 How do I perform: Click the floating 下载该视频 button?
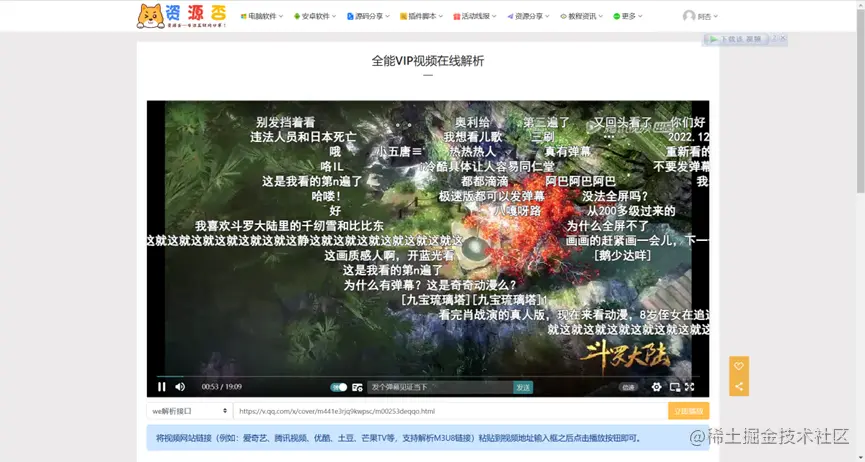(x=735, y=39)
